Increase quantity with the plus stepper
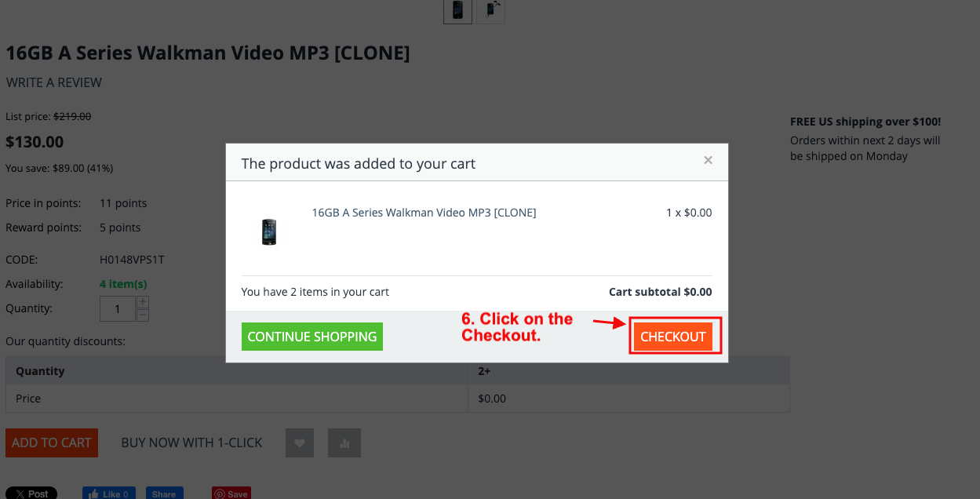This screenshot has height=499, width=980. pos(143,302)
